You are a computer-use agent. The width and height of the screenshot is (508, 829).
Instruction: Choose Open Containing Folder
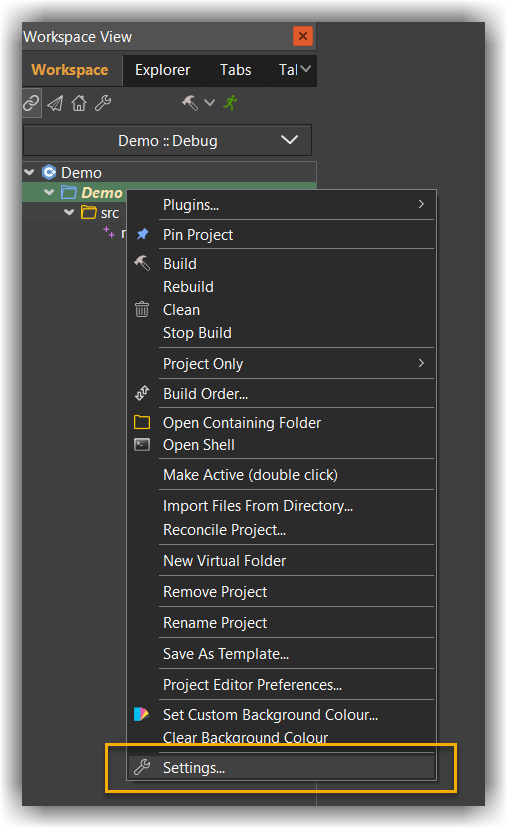(x=281, y=423)
